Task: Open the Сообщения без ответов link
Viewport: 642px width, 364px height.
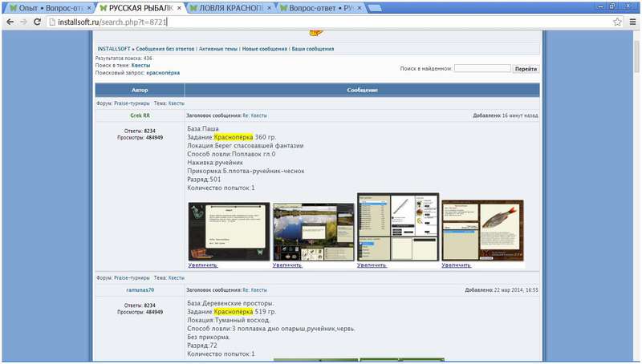Action: [165, 49]
